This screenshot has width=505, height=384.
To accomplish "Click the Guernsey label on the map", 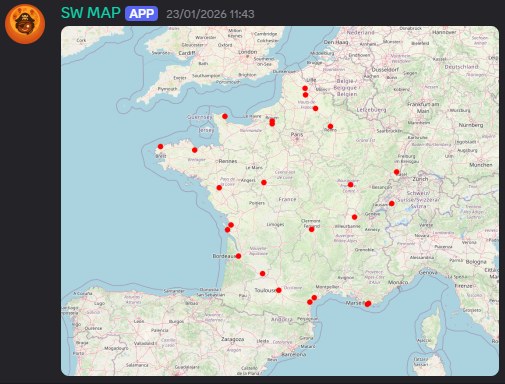I will (x=200, y=117).
